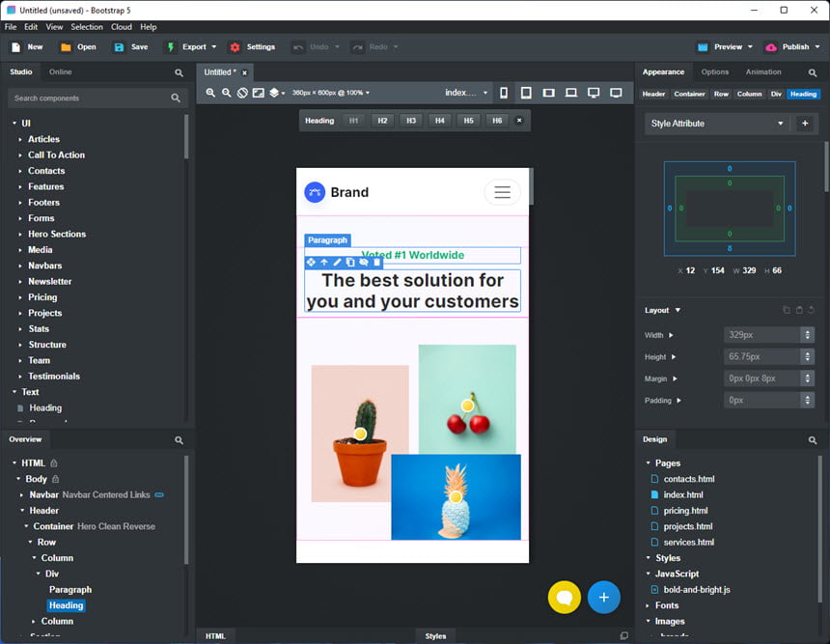The height and width of the screenshot is (644, 830).
Task: Select the wide screen device preview
Action: tap(616, 94)
